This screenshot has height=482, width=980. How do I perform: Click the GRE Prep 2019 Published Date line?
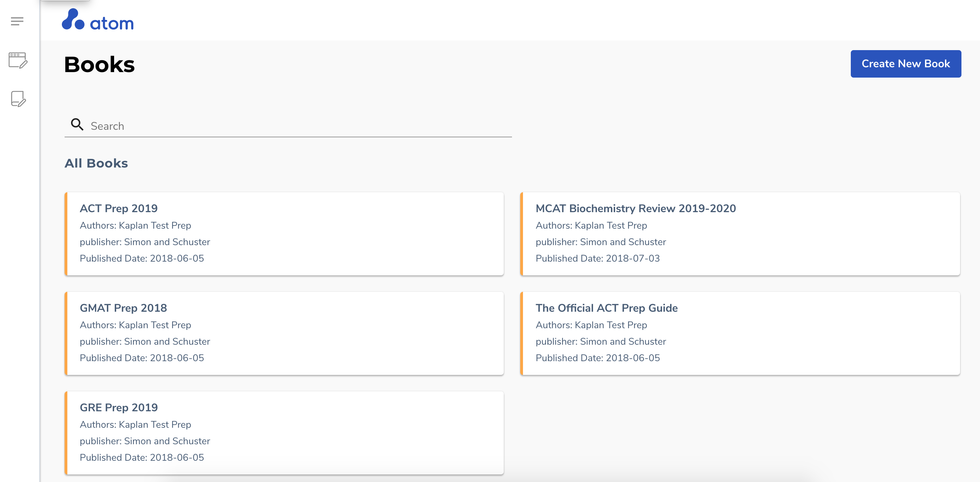[x=142, y=458]
